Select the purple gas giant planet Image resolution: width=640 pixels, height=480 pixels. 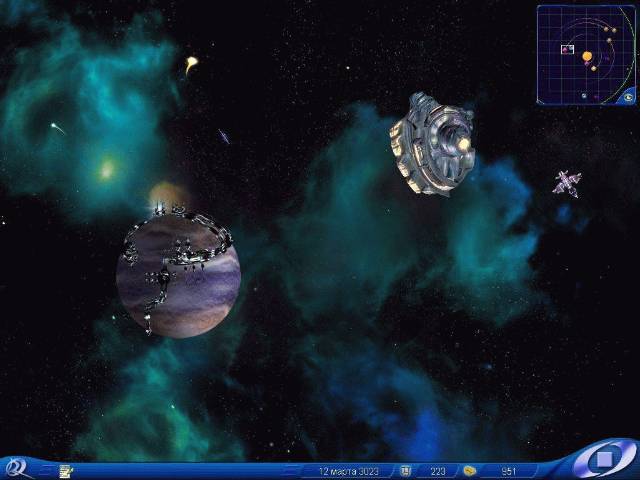[179, 276]
